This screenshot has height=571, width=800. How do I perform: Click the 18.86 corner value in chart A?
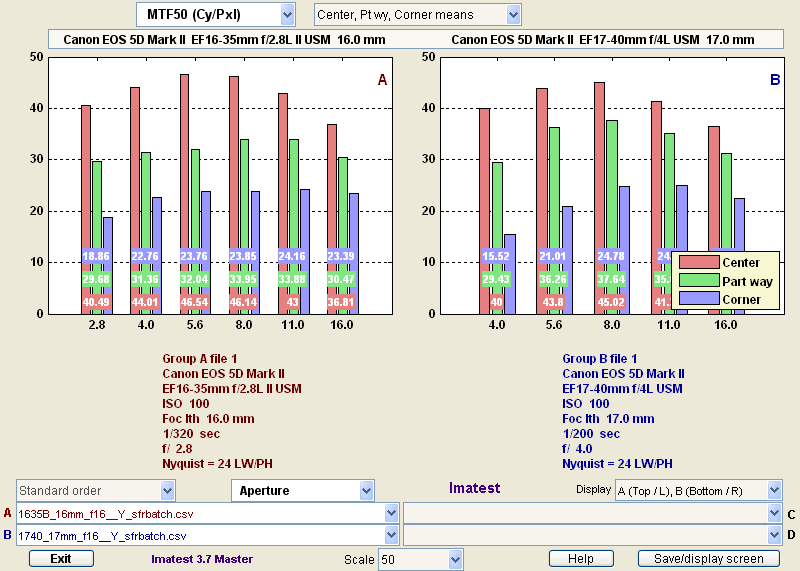pyautogui.click(x=96, y=256)
